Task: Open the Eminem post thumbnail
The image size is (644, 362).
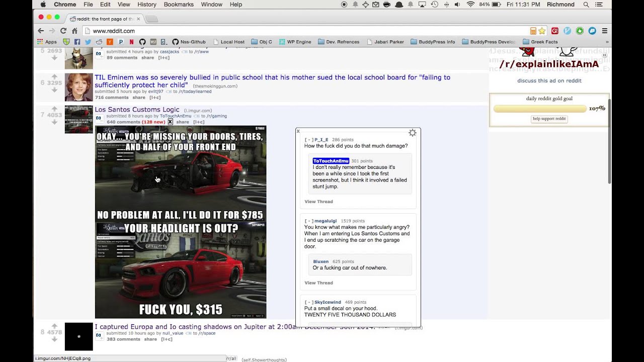Action: point(79,87)
